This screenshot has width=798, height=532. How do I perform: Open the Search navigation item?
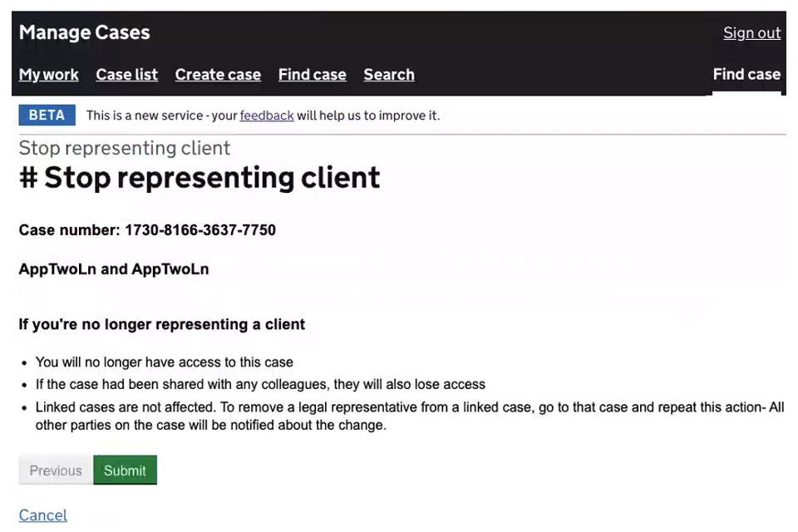(388, 75)
